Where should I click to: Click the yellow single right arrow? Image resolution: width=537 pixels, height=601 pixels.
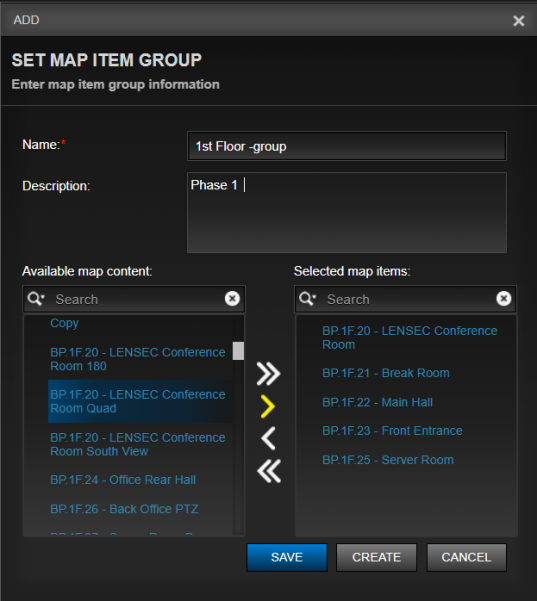(x=268, y=406)
